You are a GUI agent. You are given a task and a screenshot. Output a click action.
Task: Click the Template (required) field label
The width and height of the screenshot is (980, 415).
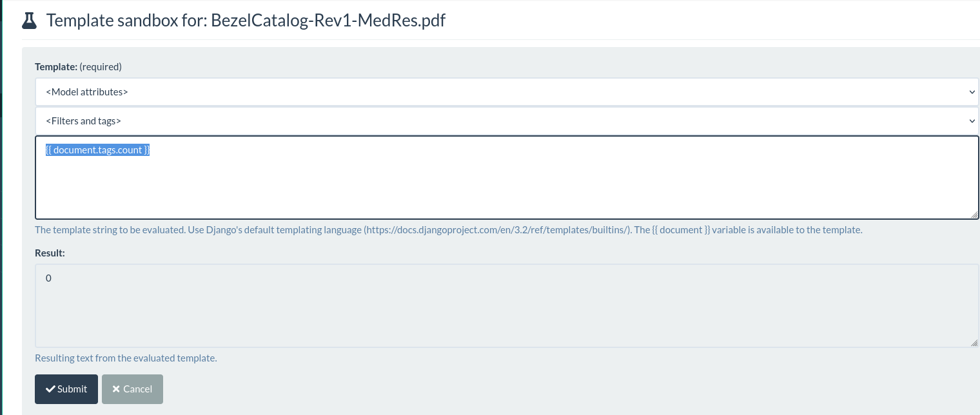pos(78,66)
